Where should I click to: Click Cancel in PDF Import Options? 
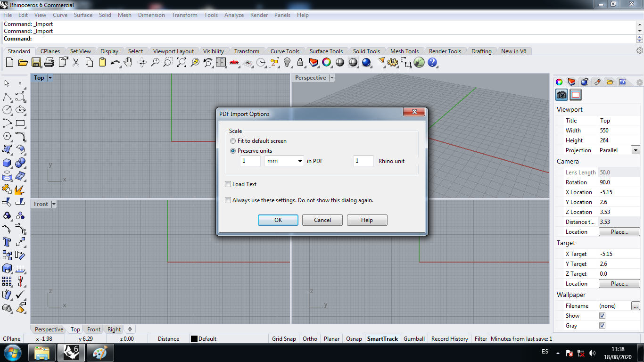tap(322, 220)
